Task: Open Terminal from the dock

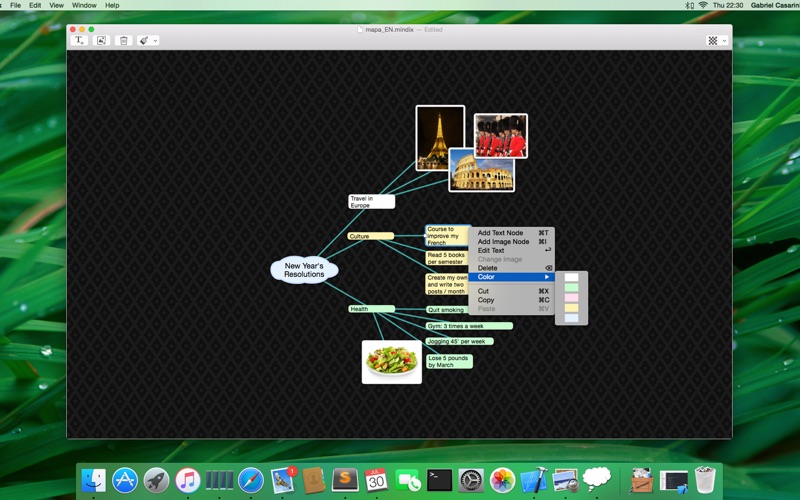Action: tap(439, 481)
